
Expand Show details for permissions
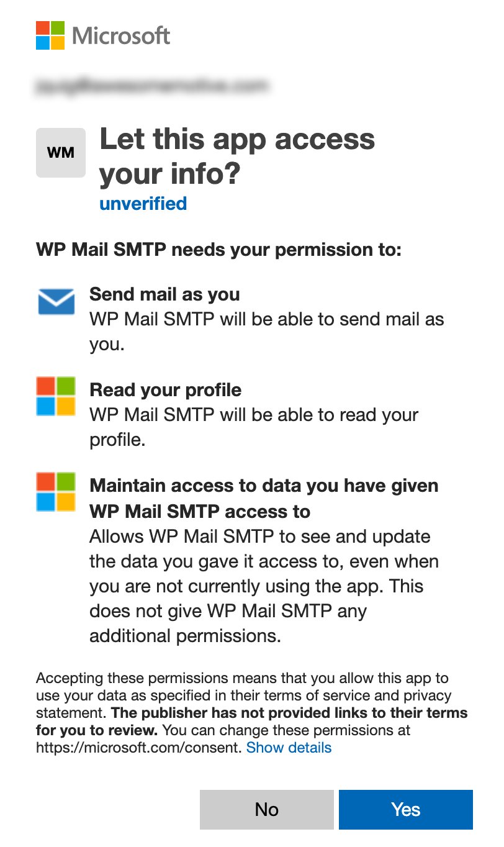click(289, 748)
